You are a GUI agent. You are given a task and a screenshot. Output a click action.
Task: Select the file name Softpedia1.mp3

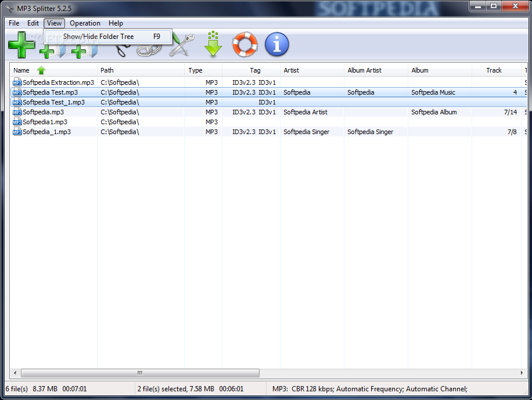click(x=45, y=122)
